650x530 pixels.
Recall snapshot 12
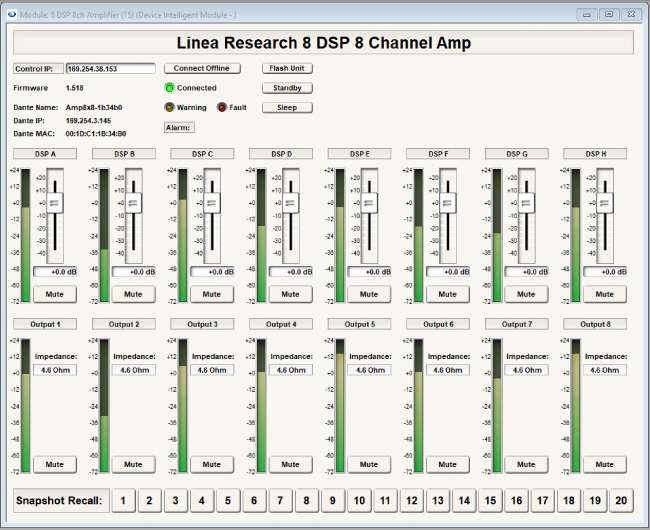[x=411, y=501]
